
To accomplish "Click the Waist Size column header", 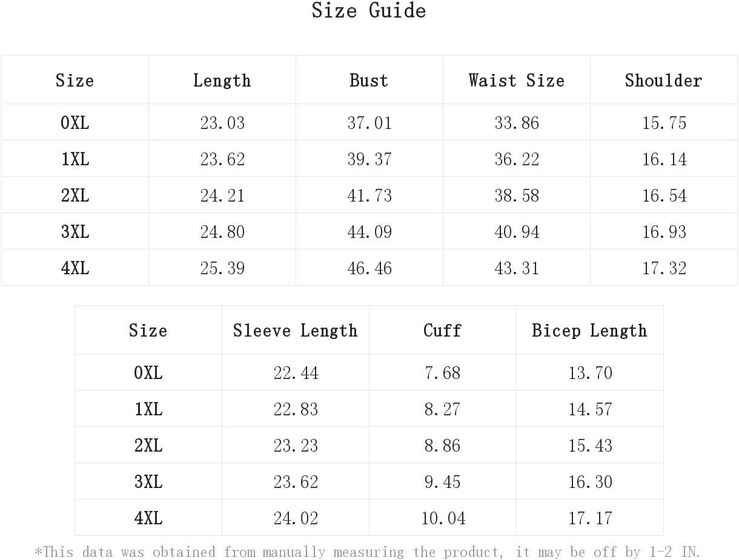I will (516, 81).
